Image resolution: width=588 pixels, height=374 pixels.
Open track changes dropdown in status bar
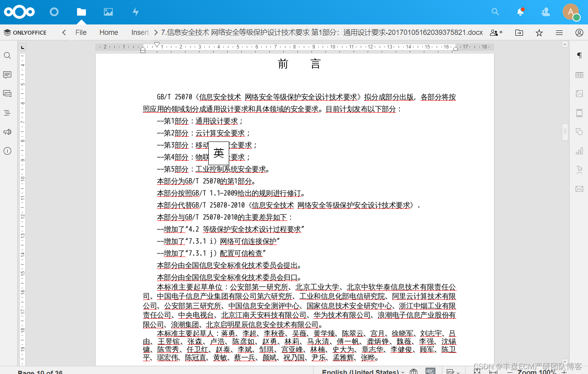coord(453,372)
